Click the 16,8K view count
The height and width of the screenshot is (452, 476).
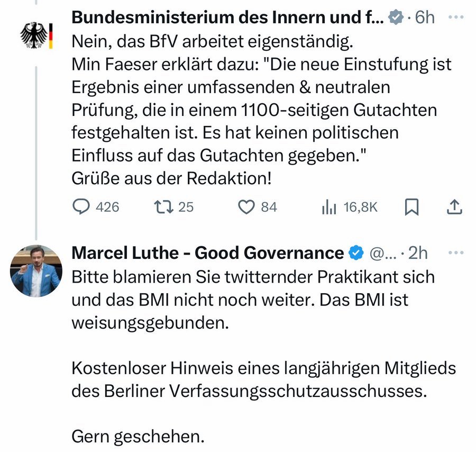[x=360, y=207]
